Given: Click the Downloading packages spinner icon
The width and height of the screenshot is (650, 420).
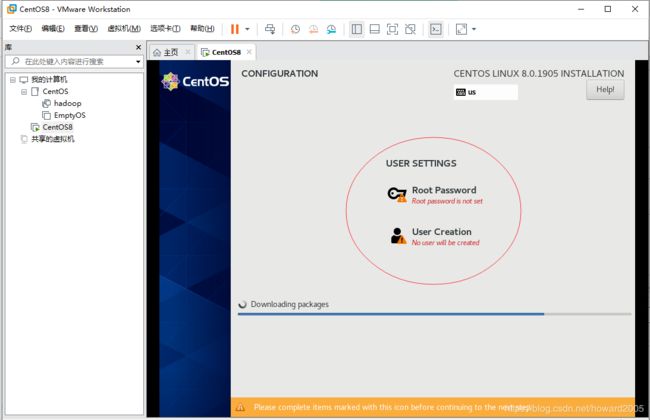Looking at the screenshot, I should tap(243, 305).
